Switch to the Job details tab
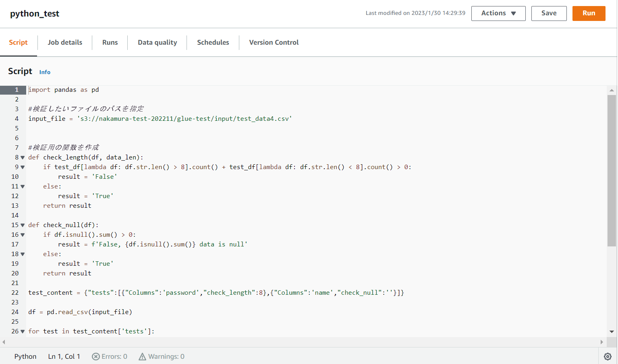The image size is (618, 364). click(65, 42)
